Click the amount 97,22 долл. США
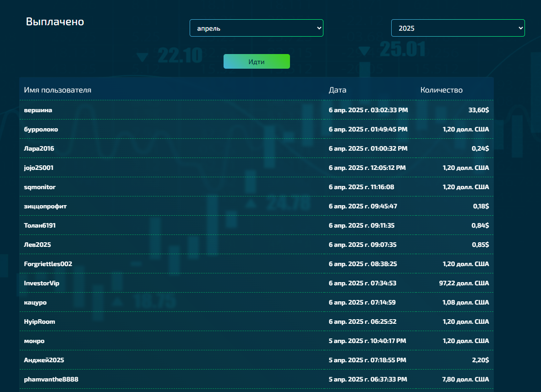 click(464, 283)
